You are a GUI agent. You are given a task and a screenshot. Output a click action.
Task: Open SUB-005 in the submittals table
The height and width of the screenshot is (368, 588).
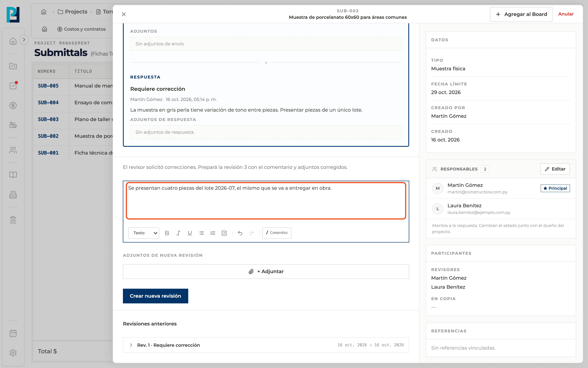(x=48, y=86)
